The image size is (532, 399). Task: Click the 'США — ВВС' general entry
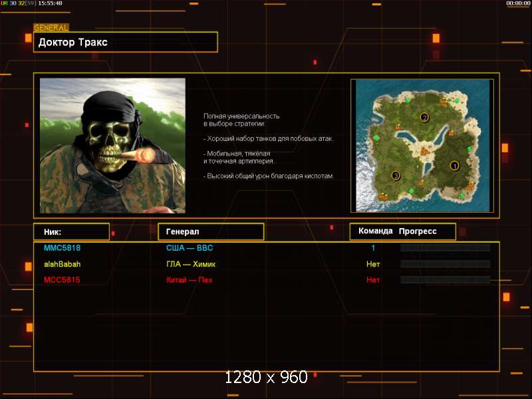[190, 248]
